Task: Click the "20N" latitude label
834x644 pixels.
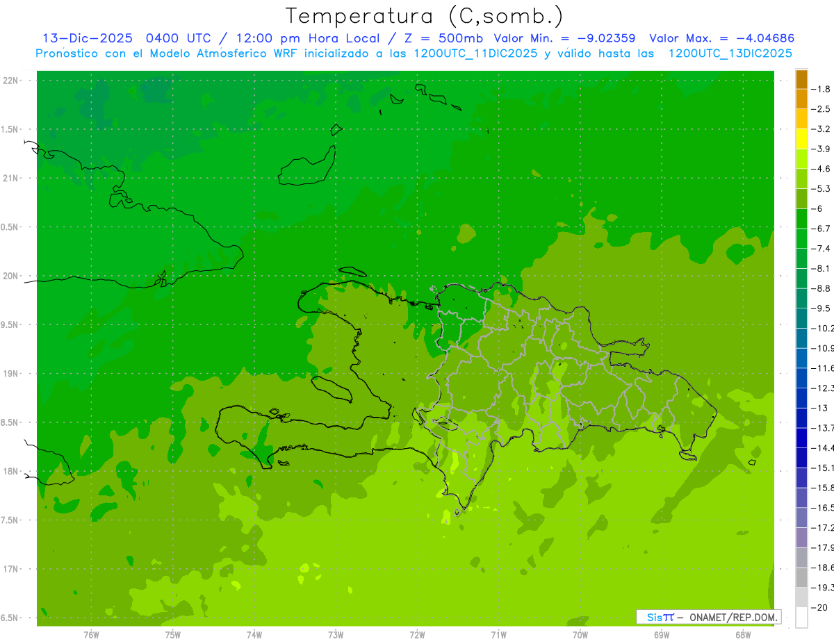Action: 11,276
